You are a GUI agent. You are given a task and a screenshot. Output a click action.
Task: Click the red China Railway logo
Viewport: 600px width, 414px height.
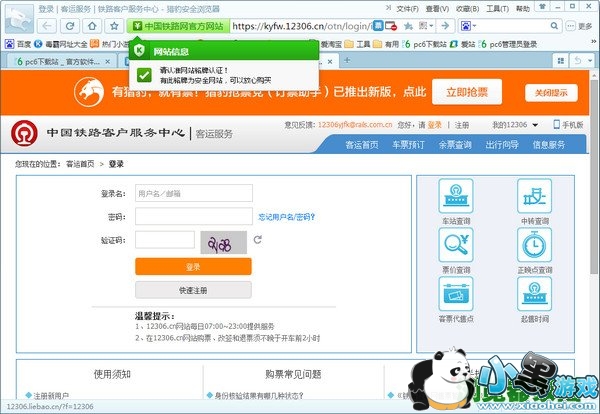(x=24, y=133)
